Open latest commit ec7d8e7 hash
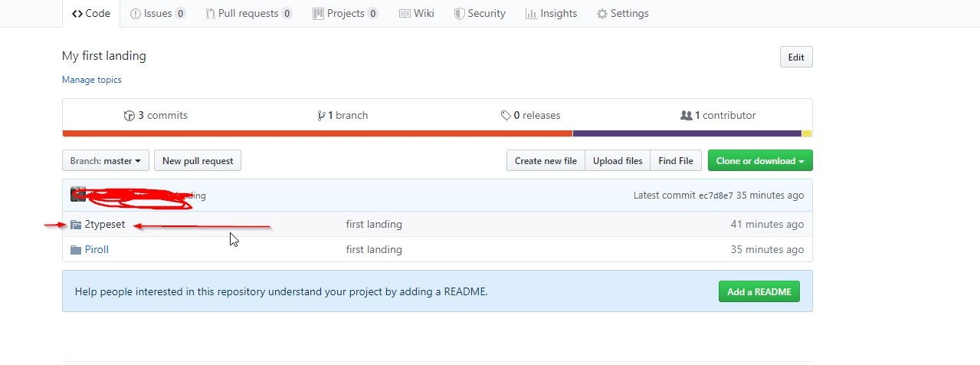980x365 pixels. click(716, 196)
